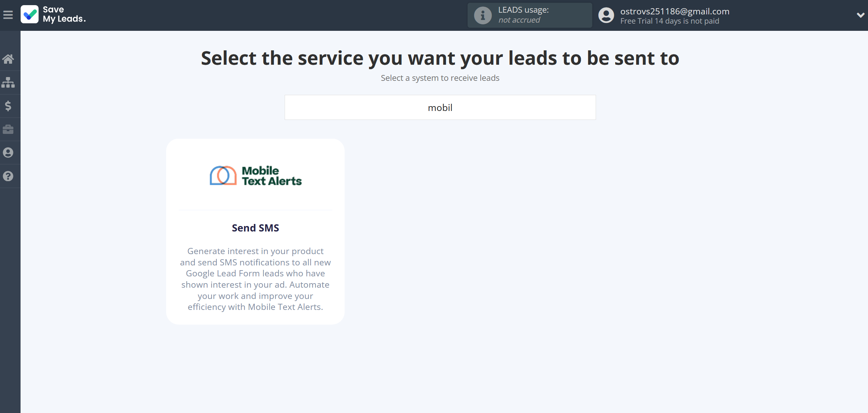Open the briefcase services icon

point(8,129)
